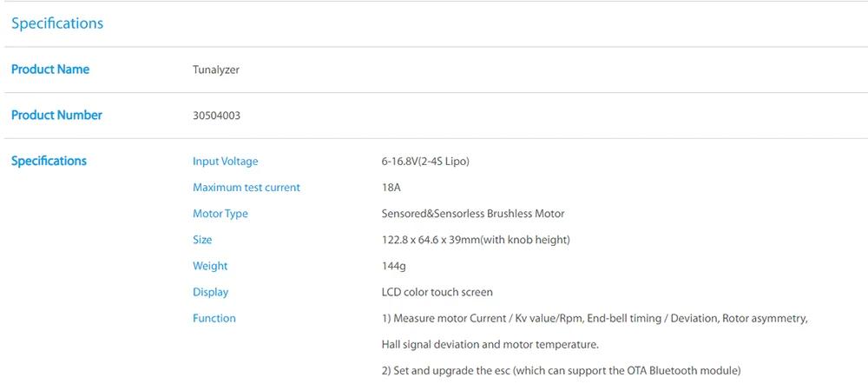Click the Specifications section heading at top
Screen dimensions: 868x391
pyautogui.click(x=57, y=23)
